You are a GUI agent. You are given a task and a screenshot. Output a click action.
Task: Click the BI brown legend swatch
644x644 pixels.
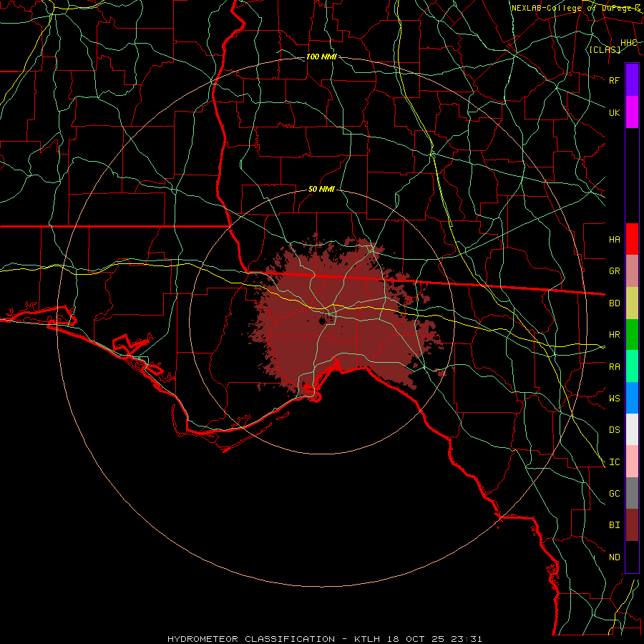point(632,525)
